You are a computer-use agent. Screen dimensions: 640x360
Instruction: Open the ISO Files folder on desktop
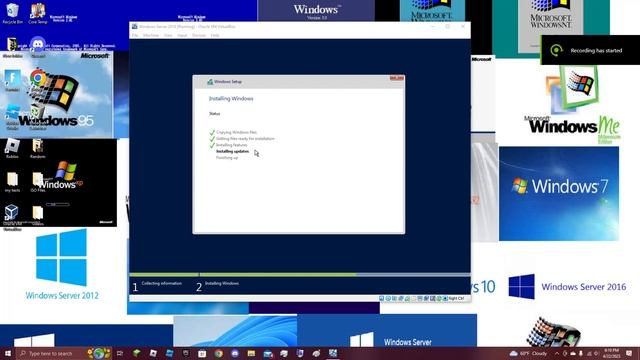pos(38,182)
